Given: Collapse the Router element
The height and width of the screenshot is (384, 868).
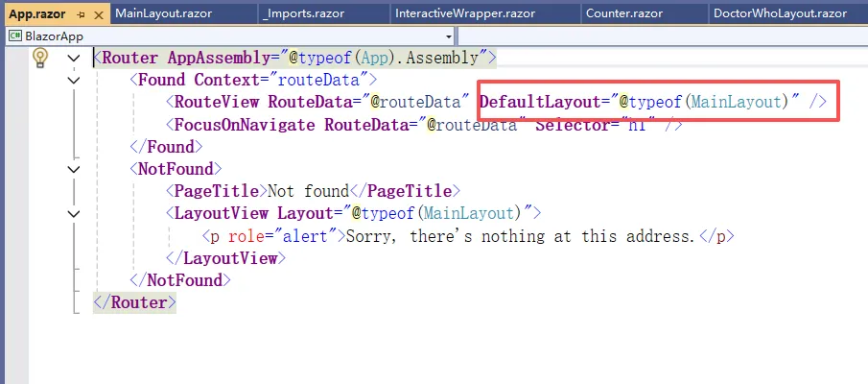Looking at the screenshot, I should 73,58.
